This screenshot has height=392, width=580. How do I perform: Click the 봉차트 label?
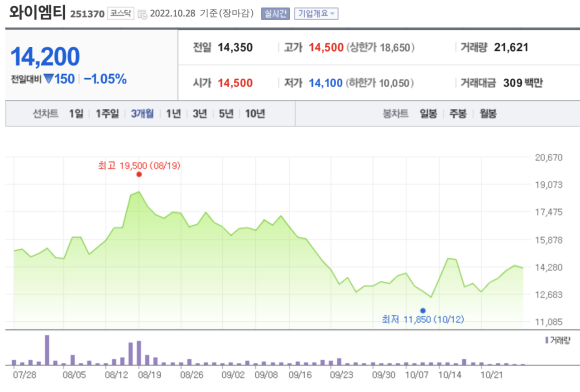395,114
